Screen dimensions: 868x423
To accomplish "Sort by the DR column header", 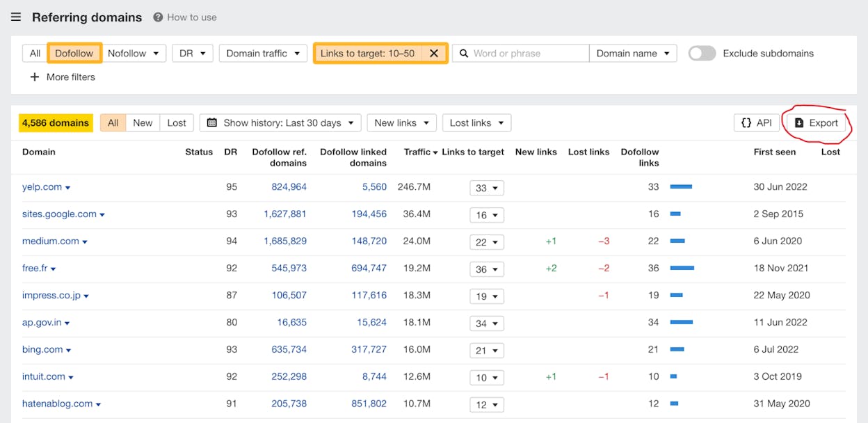I will coord(230,152).
